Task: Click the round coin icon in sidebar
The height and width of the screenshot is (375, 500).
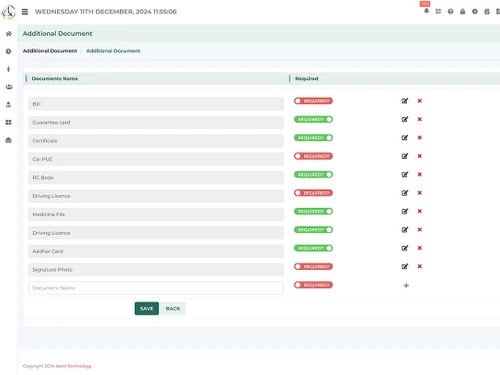Action: 9,51
